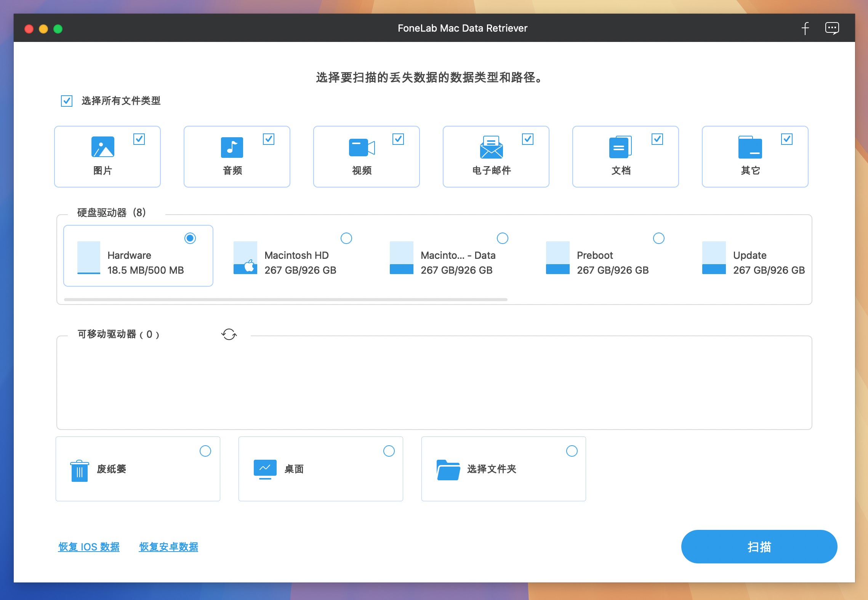Open the 恢复 IOS 数据 link
The width and height of the screenshot is (868, 600).
pos(89,547)
